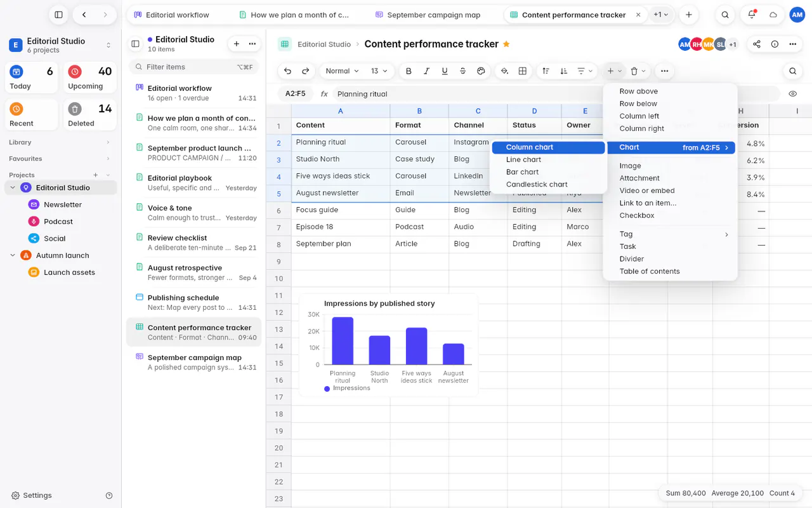Pick a cell fill color
Image resolution: width=812 pixels, height=508 pixels.
tap(504, 71)
